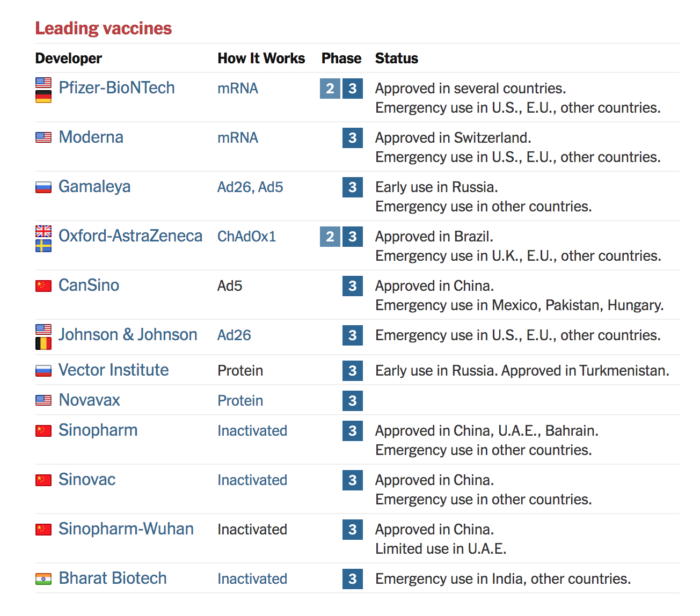Open the Johnson & Johnson link
Image resolution: width=700 pixels, height=616 pixels.
click(x=128, y=334)
